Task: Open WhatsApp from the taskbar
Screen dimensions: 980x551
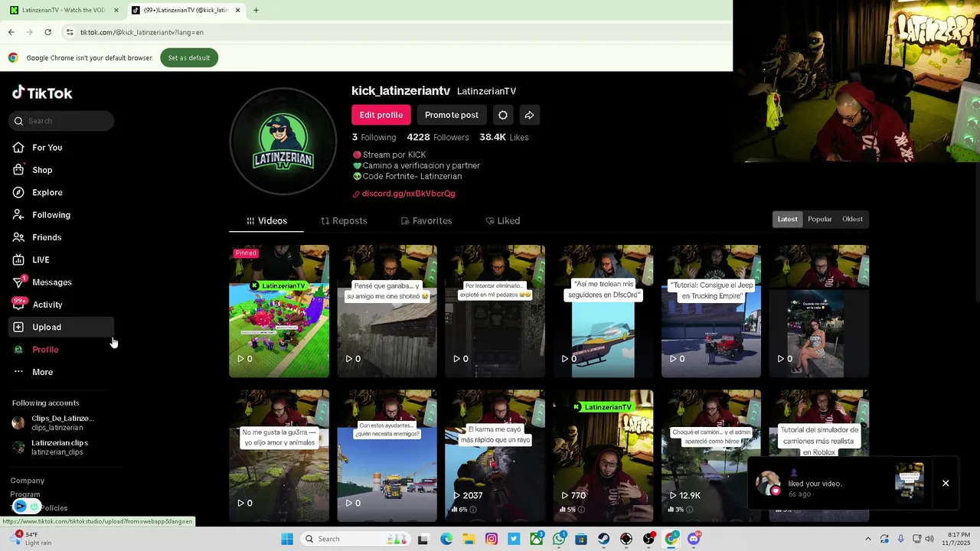Action: click(x=559, y=539)
